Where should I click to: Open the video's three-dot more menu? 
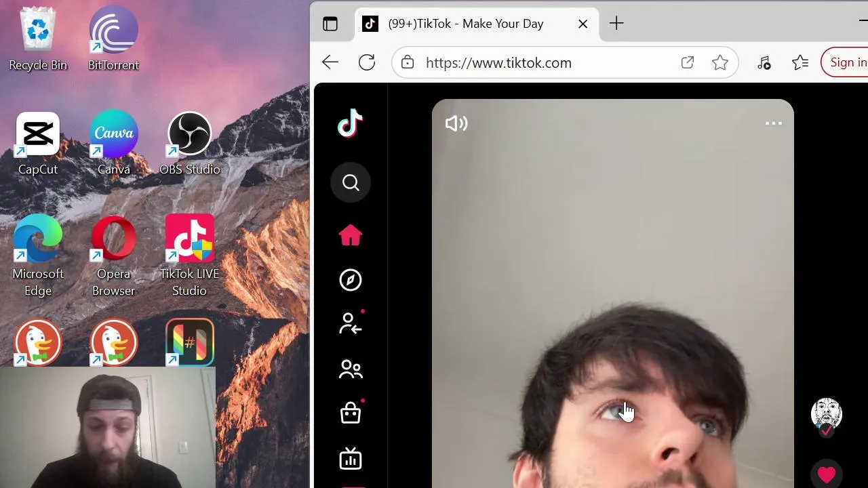pyautogui.click(x=774, y=123)
